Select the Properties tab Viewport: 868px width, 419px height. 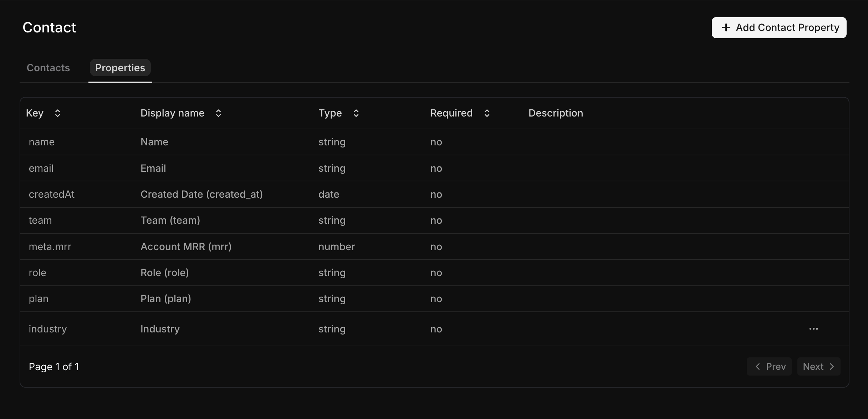(x=120, y=68)
